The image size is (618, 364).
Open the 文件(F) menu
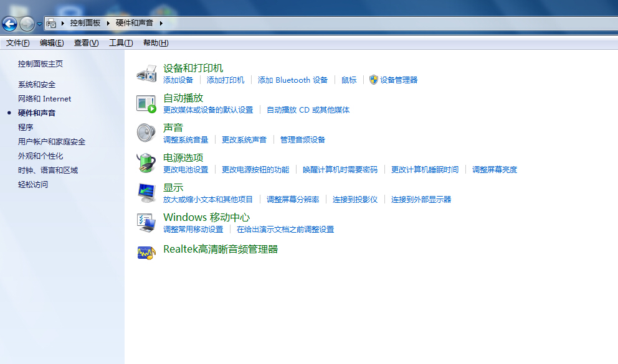17,43
